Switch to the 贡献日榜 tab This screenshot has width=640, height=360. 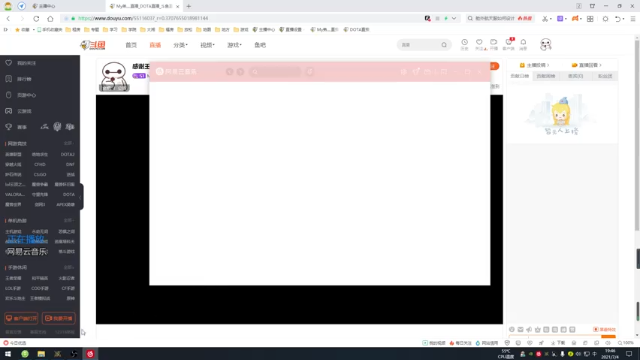tap(520, 76)
